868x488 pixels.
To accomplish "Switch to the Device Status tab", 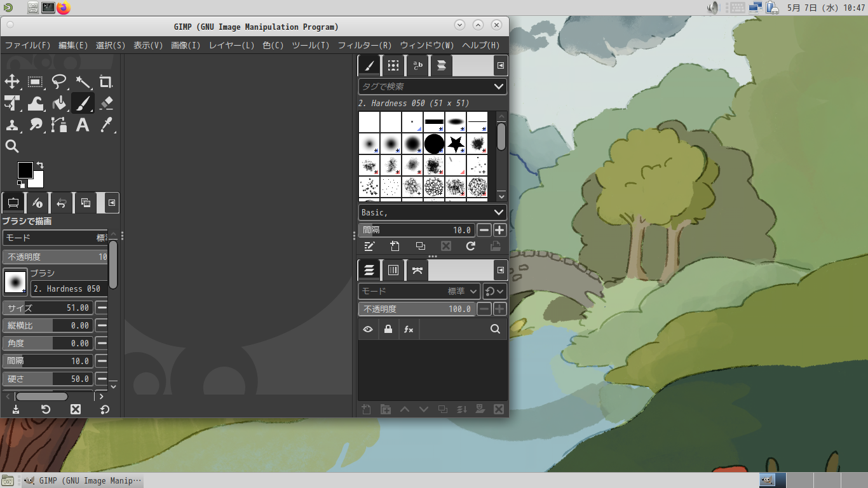I will point(37,203).
